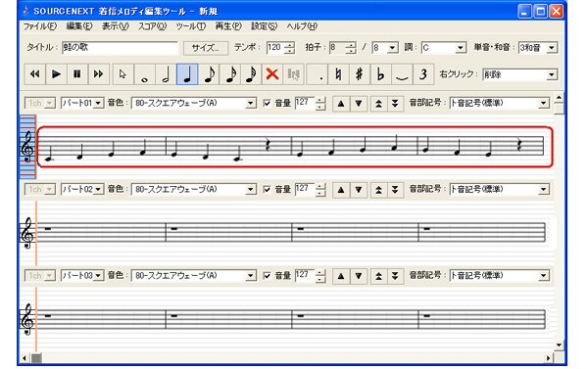
Task: Select the sharp accidental tool
Action: tap(360, 74)
